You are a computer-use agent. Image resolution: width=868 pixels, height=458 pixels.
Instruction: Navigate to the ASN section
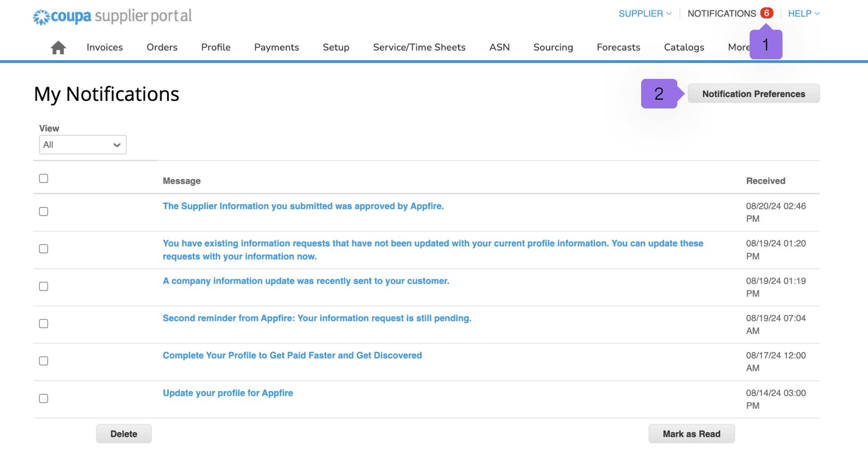click(500, 47)
